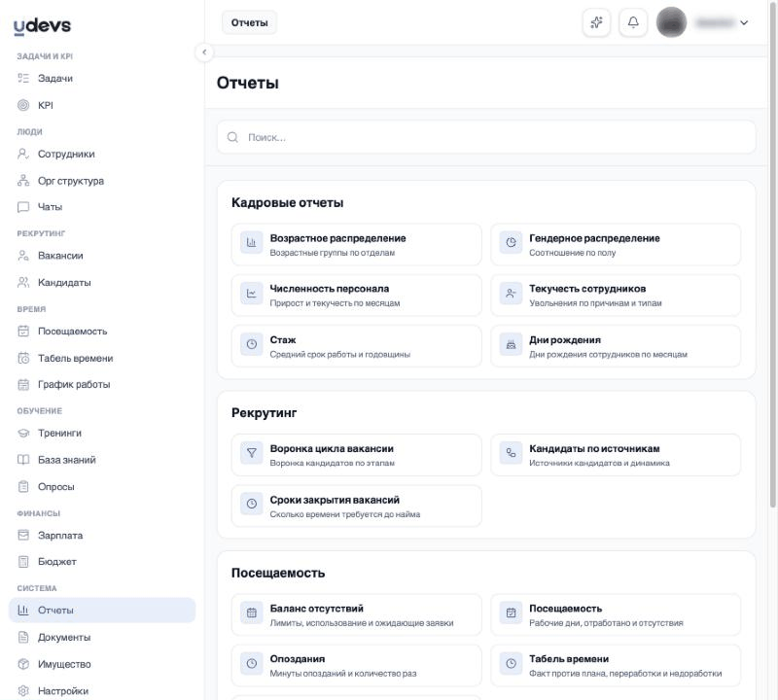Navigate to Орг структура
This screenshot has height=700, width=778.
[x=102, y=181]
